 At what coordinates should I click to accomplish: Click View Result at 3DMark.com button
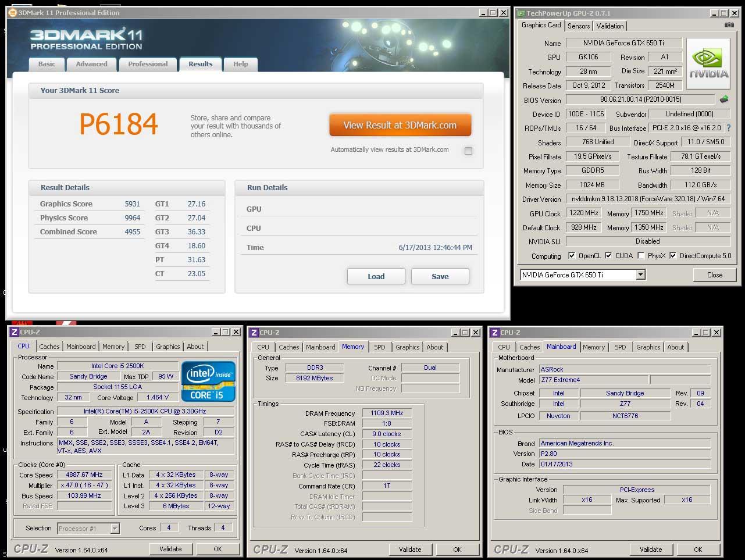pos(400,125)
